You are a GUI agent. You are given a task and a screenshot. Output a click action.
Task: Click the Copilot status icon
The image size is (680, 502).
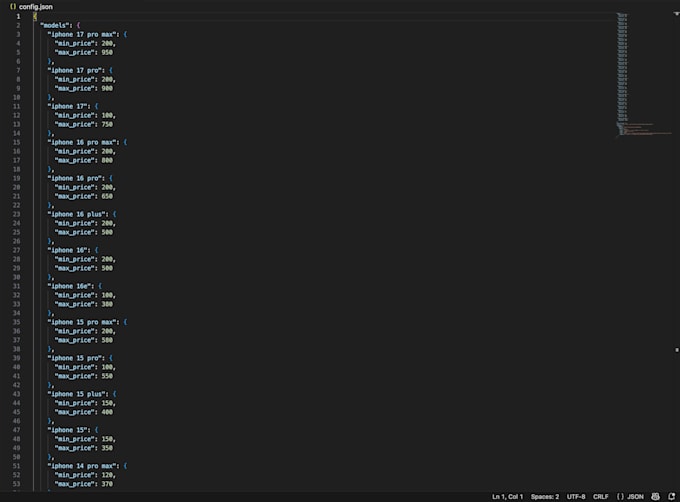[655, 496]
